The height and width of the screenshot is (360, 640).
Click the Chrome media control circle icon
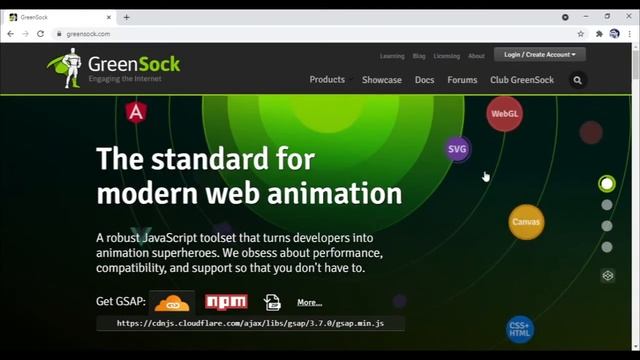tap(565, 17)
